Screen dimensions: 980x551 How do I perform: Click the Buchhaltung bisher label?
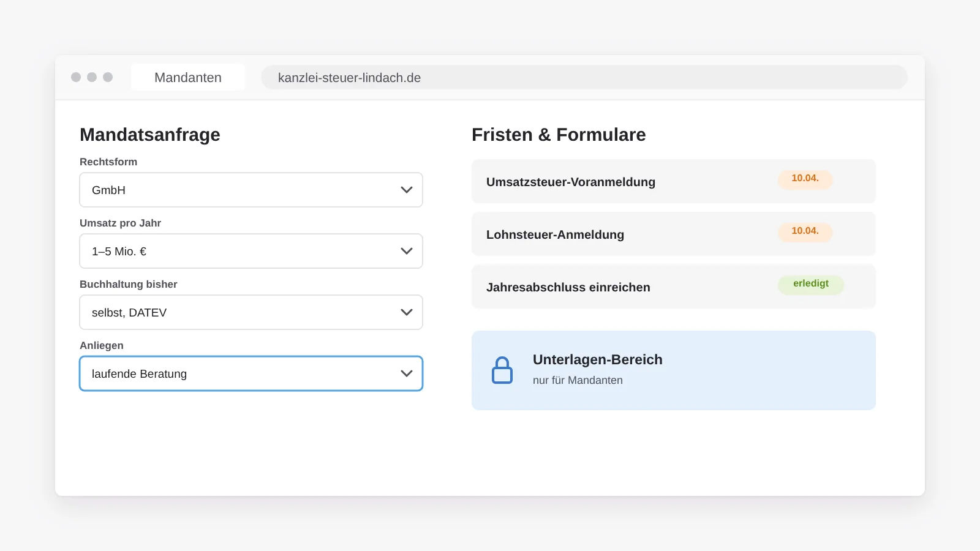coord(129,284)
